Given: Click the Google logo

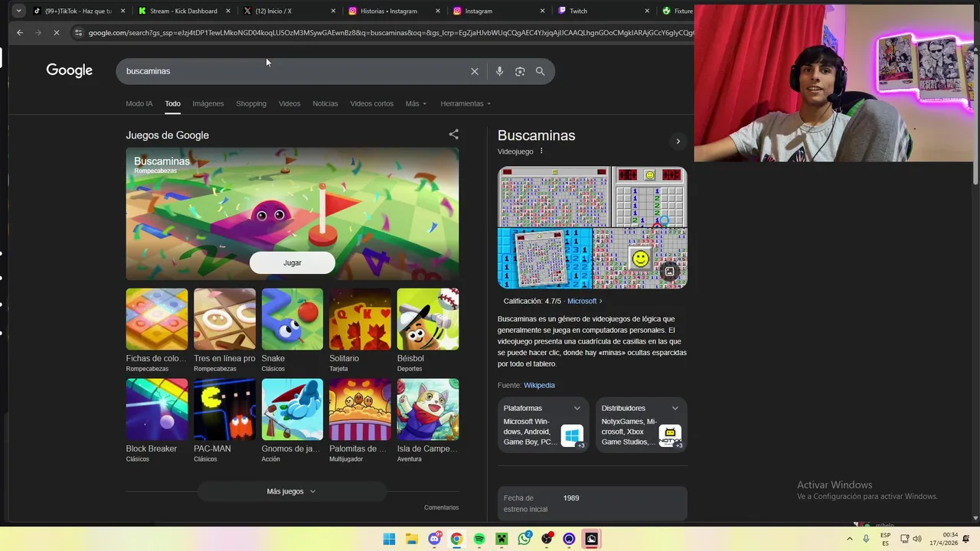Looking at the screenshot, I should pyautogui.click(x=69, y=70).
